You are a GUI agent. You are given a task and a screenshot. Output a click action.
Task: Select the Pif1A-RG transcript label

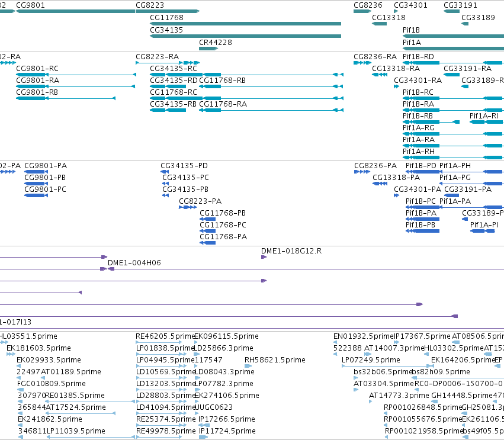[419, 129]
